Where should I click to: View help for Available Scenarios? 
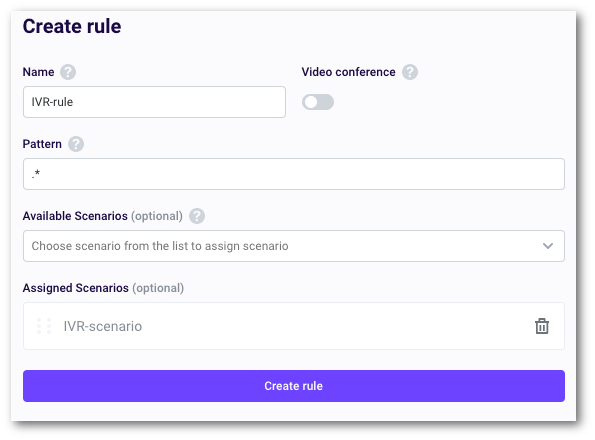coord(197,216)
